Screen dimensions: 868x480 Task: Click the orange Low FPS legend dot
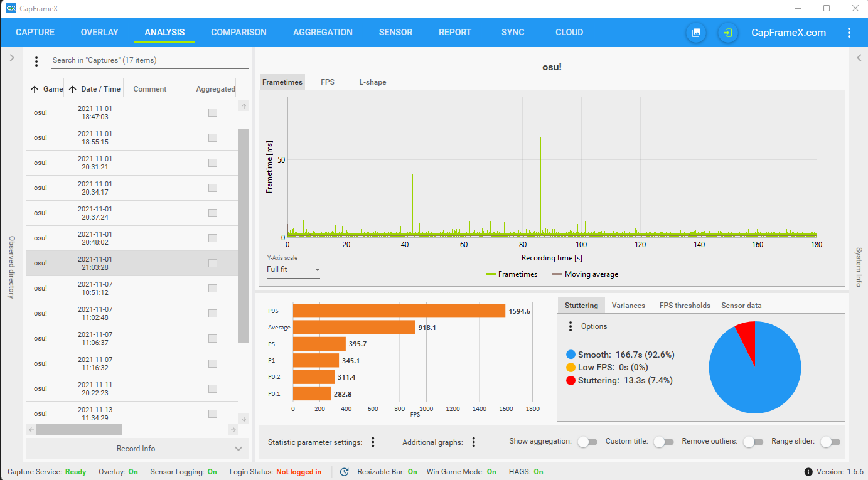click(x=571, y=368)
